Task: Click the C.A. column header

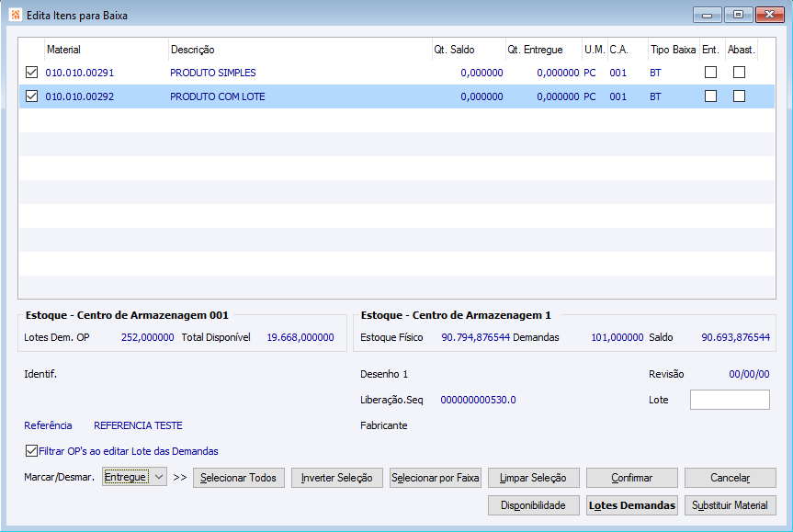Action: point(628,50)
